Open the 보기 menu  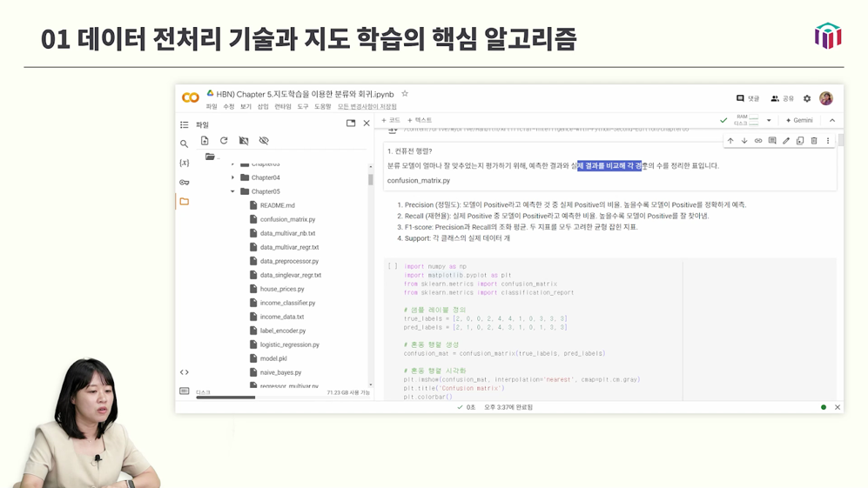coord(246,107)
